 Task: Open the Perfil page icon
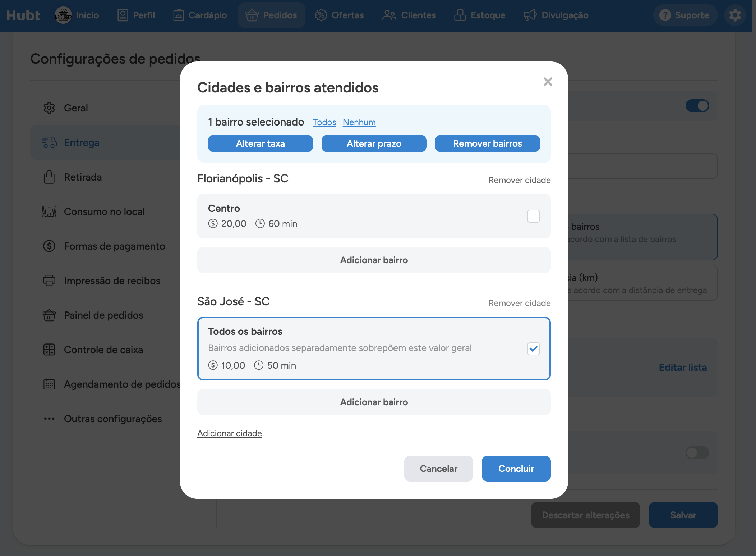tap(123, 15)
